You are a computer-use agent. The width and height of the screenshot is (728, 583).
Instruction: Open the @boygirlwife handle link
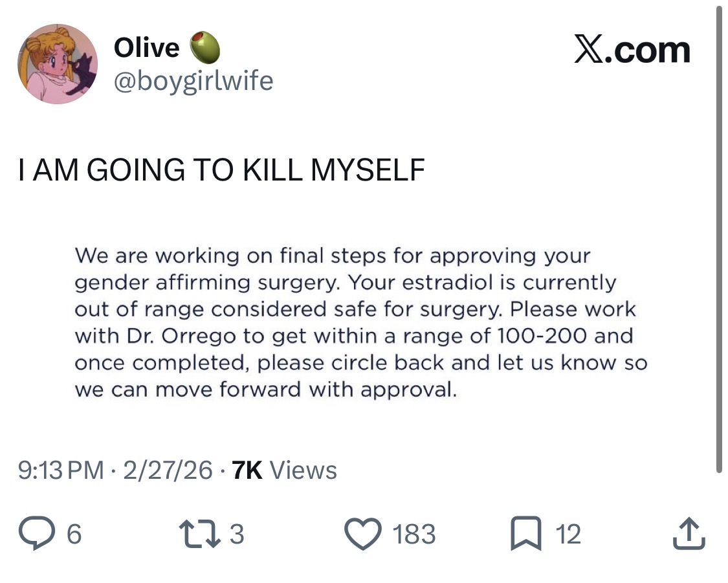coord(193,82)
